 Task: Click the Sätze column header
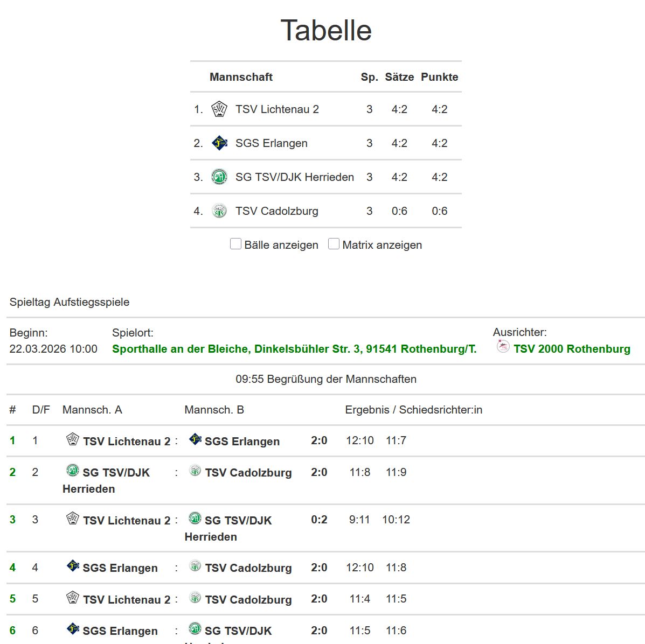pyautogui.click(x=399, y=77)
